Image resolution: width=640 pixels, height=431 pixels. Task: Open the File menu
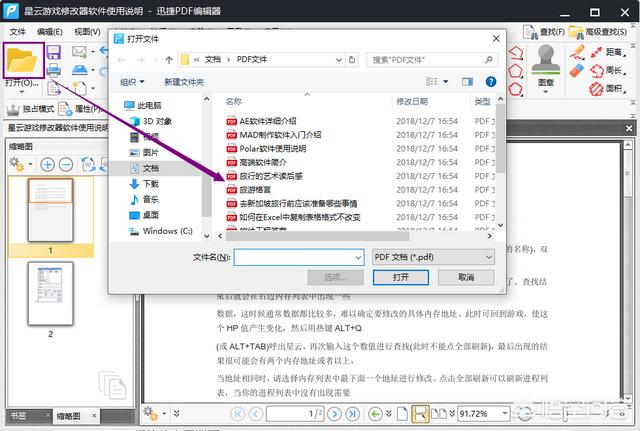pyautogui.click(x=17, y=32)
